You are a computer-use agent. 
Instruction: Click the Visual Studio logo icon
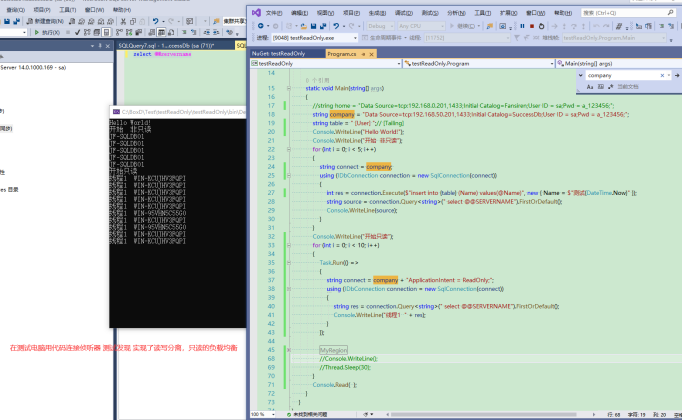click(x=257, y=14)
